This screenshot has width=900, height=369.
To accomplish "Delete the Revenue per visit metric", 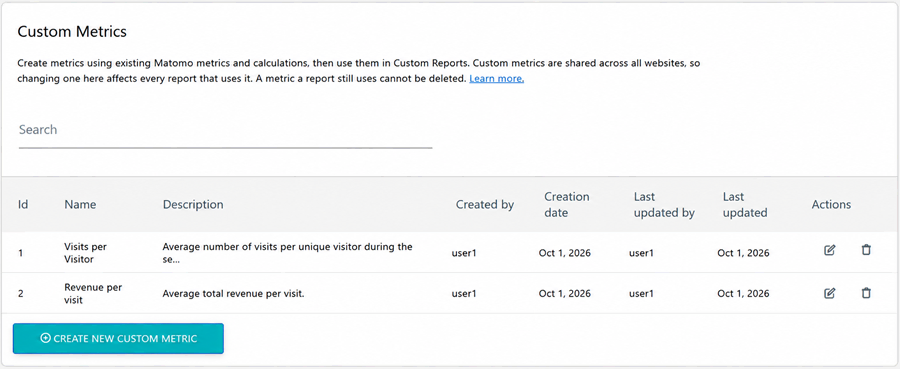I will 866,293.
